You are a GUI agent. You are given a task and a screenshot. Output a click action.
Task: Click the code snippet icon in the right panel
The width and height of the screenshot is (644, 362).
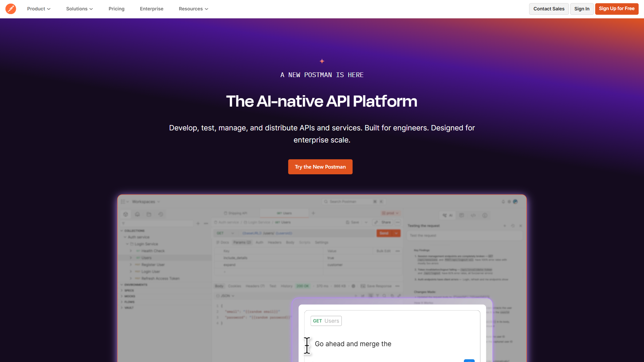pyautogui.click(x=473, y=215)
